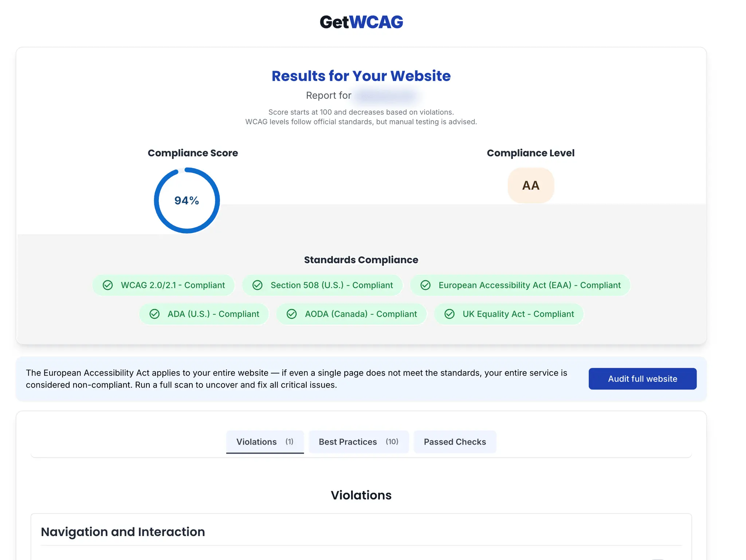
Task: Click the checkmark icon beside ADA (U.S.)
Action: coord(154,314)
